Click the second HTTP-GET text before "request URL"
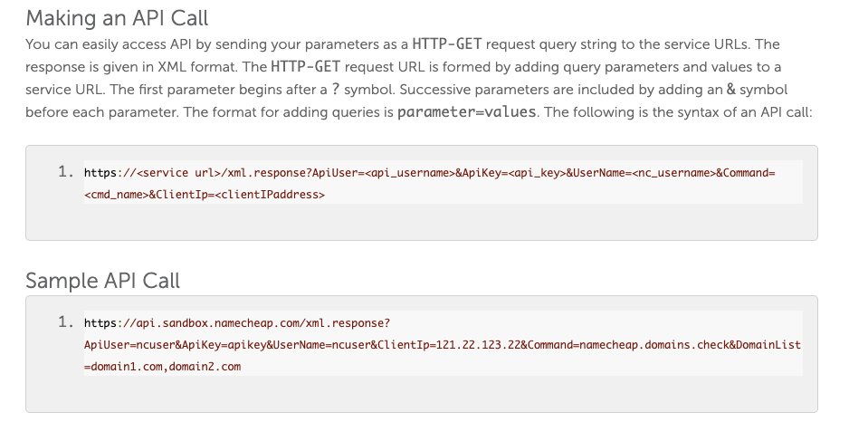 tap(306, 67)
